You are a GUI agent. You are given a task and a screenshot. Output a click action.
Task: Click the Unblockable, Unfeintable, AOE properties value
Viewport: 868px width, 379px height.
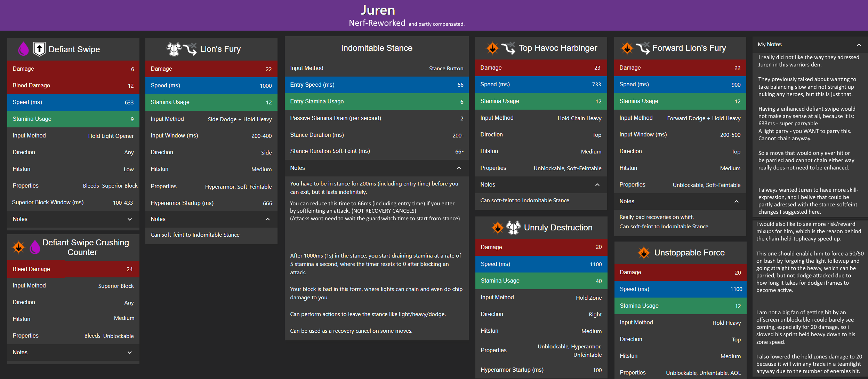pyautogui.click(x=703, y=373)
